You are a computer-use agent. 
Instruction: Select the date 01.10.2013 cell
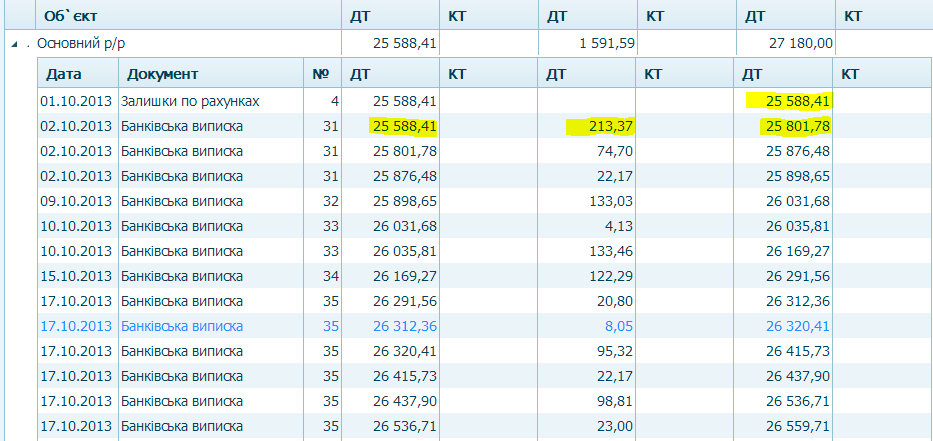pos(76,101)
